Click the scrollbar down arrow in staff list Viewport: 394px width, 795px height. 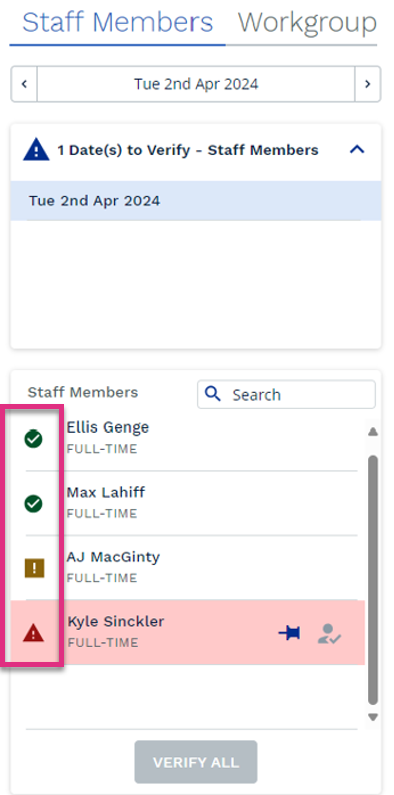pyautogui.click(x=373, y=717)
